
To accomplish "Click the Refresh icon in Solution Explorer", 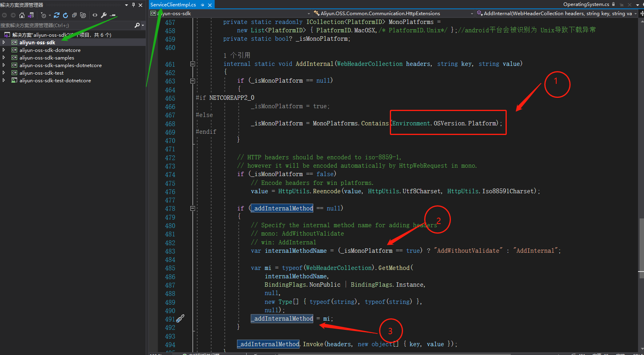I will (65, 15).
